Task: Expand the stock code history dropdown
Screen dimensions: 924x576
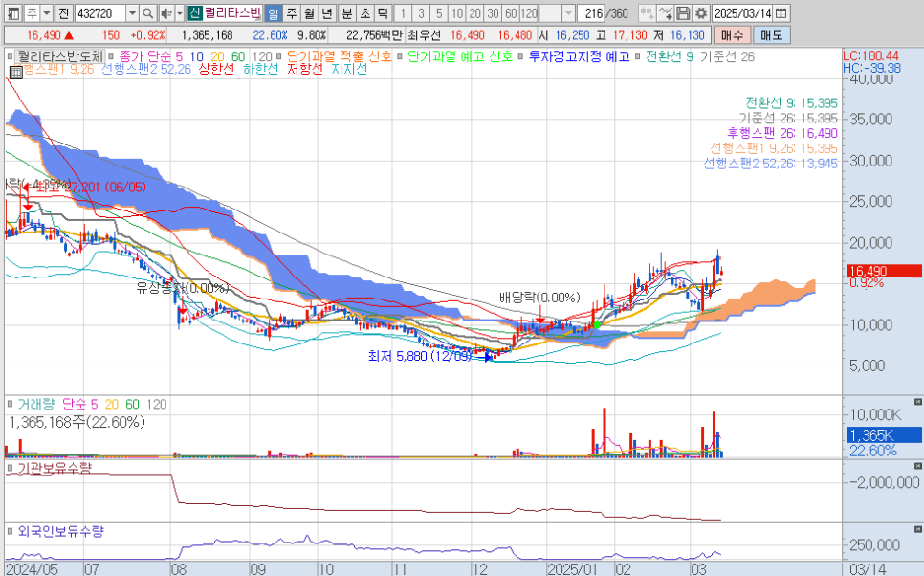Action: tap(133, 13)
